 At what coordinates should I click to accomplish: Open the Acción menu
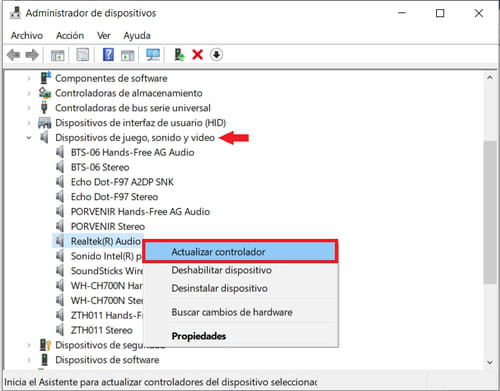[x=70, y=35]
